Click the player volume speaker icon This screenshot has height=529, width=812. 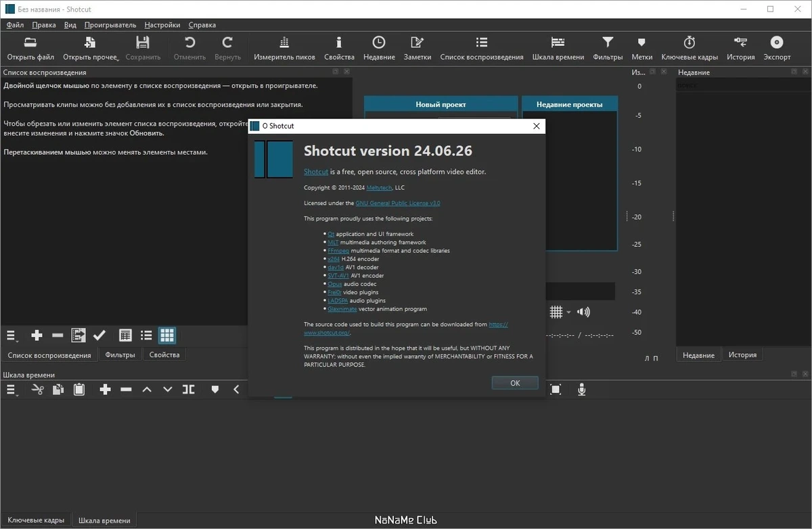click(583, 312)
